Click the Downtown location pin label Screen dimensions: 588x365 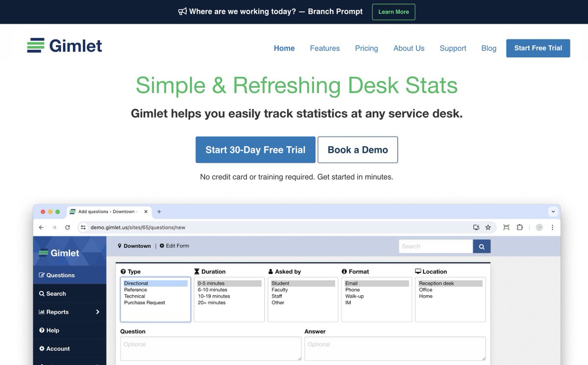coord(134,246)
